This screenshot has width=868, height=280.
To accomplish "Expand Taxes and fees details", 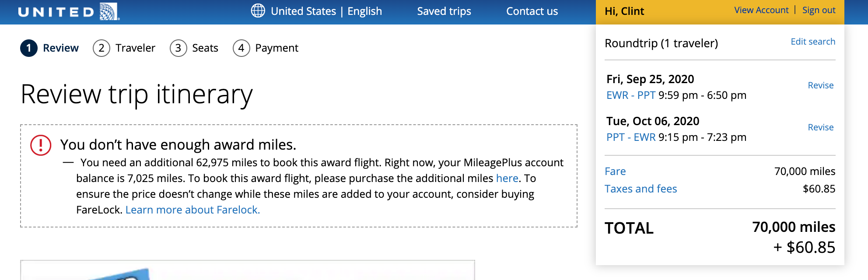I will coord(640,189).
